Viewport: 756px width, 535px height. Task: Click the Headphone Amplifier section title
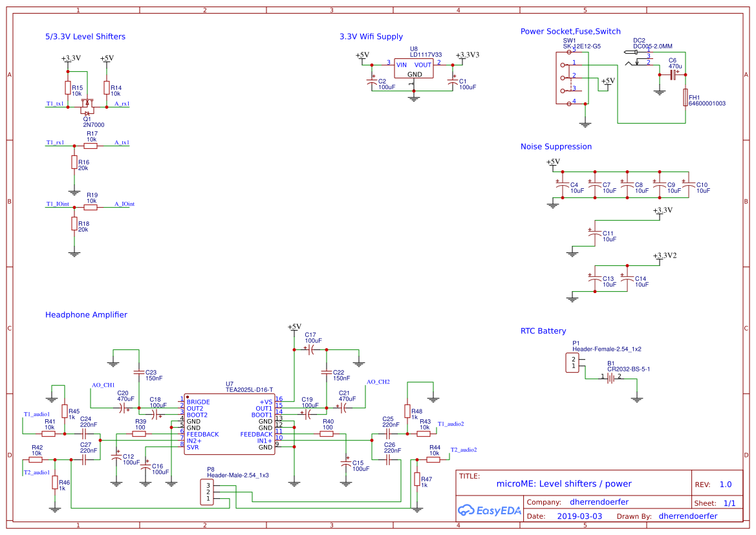[x=86, y=315]
